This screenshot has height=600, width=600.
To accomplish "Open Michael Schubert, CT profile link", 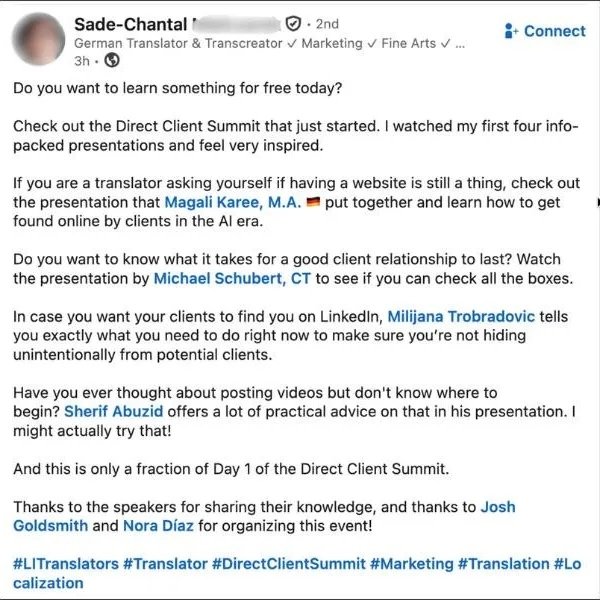I will click(232, 278).
